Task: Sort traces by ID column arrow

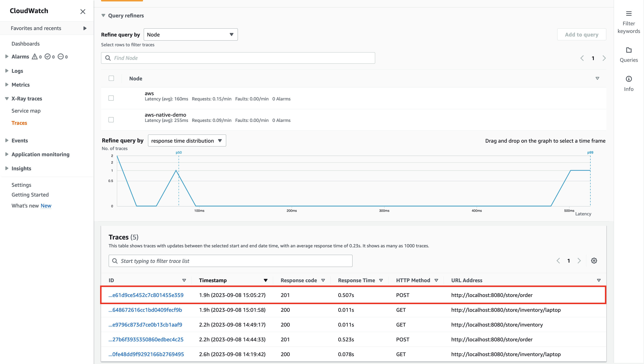Action: click(x=184, y=281)
